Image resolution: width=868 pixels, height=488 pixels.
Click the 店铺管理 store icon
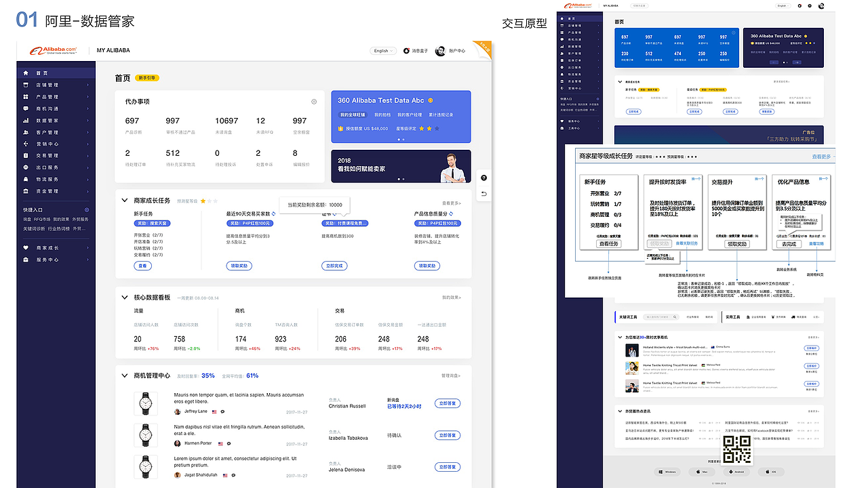click(x=26, y=85)
